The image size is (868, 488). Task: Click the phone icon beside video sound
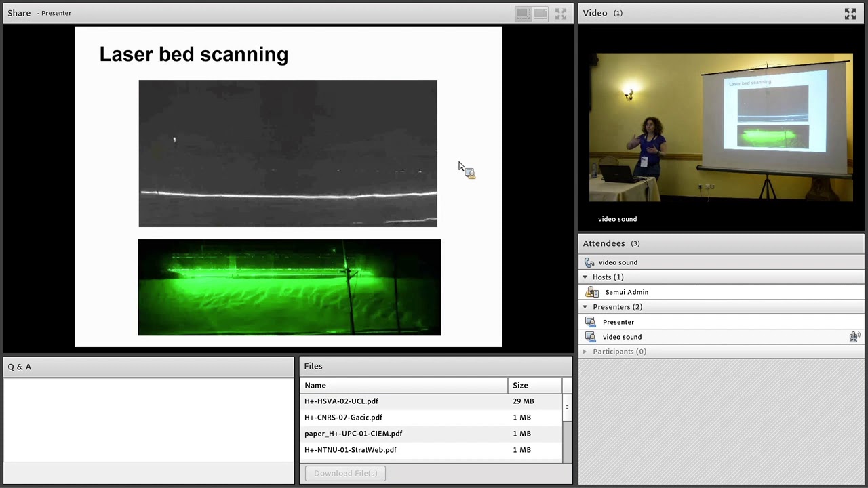pyautogui.click(x=589, y=262)
